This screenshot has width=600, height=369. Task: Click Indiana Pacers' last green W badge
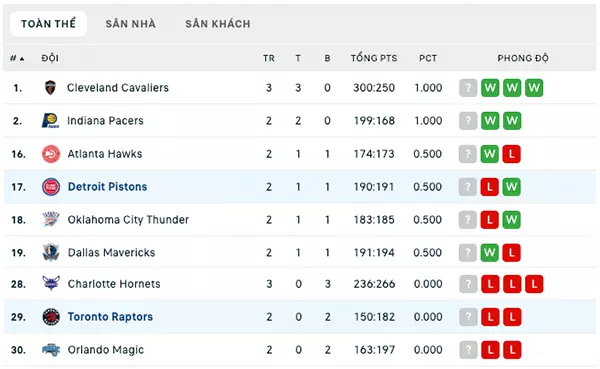tap(512, 121)
